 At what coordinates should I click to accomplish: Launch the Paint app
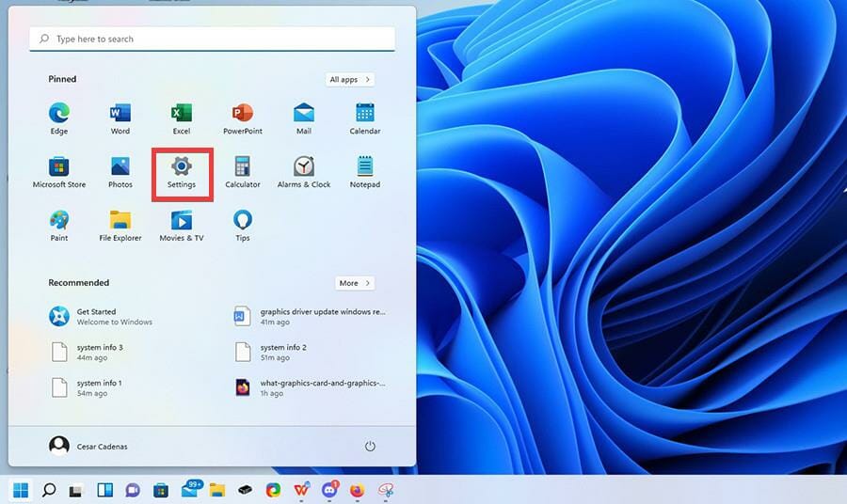click(x=59, y=226)
